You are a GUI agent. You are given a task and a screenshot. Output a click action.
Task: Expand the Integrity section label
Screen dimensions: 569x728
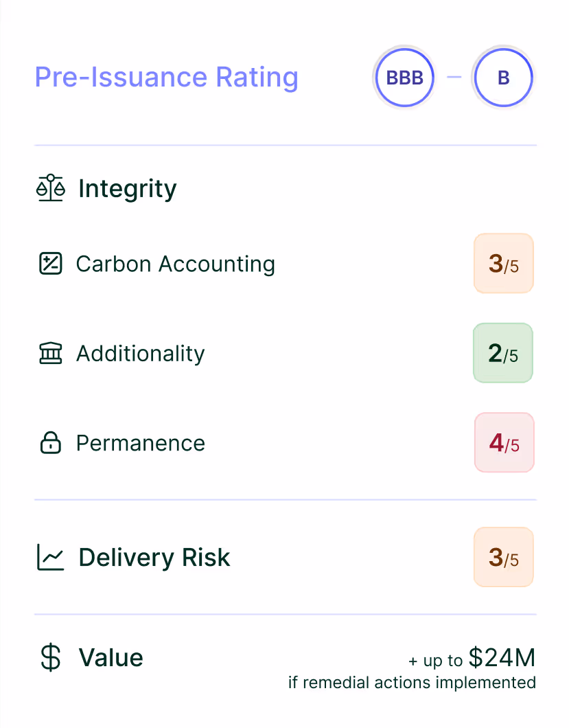[127, 189]
